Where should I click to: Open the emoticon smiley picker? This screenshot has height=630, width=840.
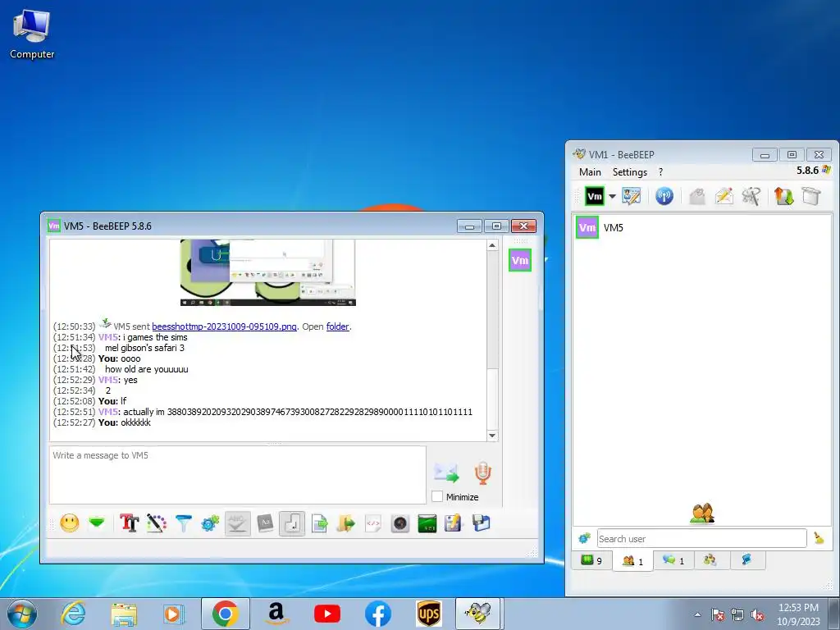coord(70,523)
